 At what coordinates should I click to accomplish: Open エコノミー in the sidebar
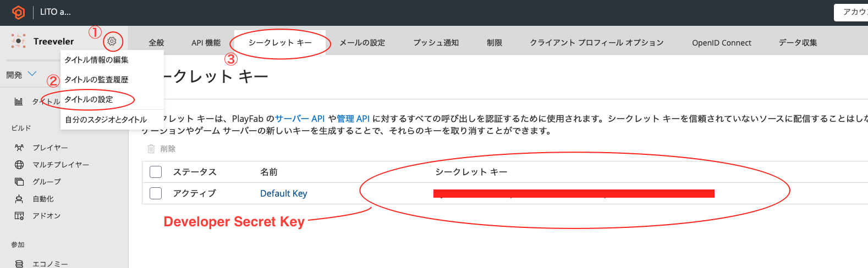click(50, 264)
